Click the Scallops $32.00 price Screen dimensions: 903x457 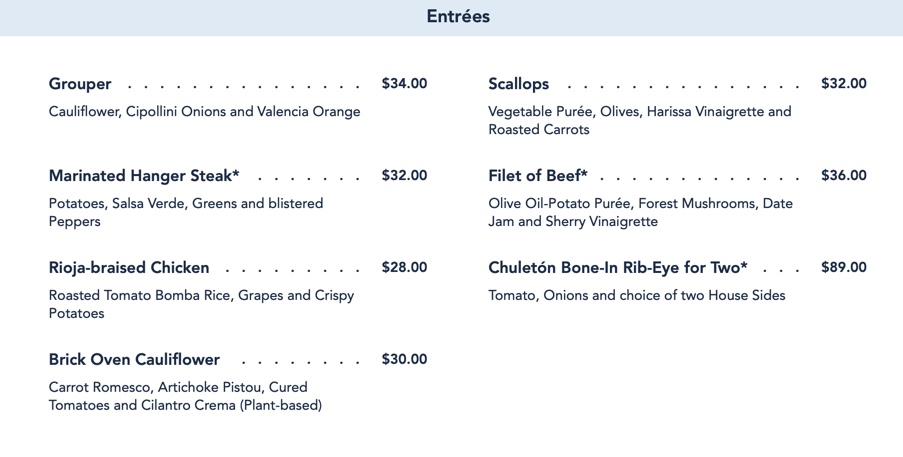(844, 84)
